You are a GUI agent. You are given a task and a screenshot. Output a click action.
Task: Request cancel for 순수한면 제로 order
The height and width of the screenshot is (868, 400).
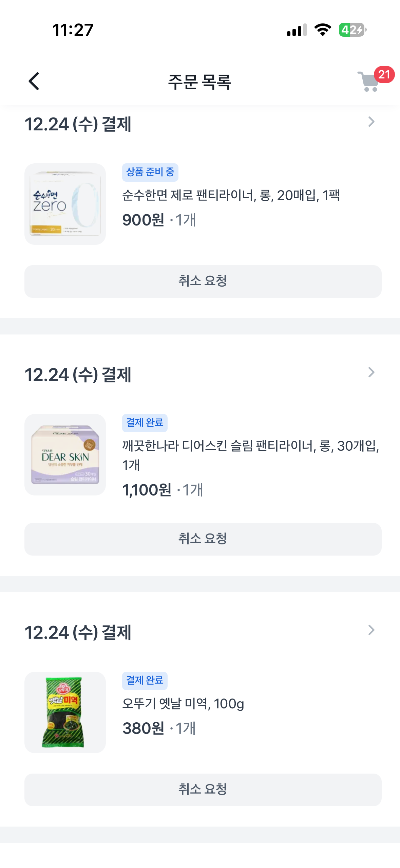point(203,282)
